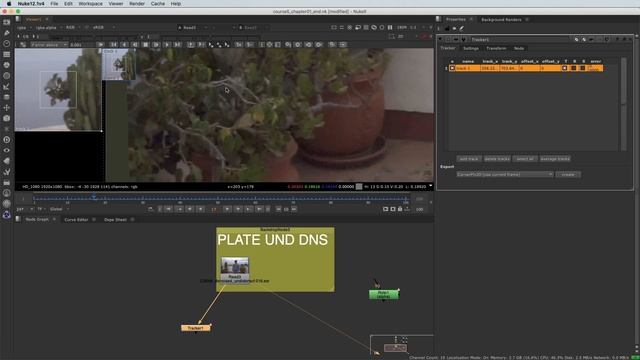Click the pause viewer icon in viewer toolbar
The width and height of the screenshot is (640, 360).
[x=390, y=27]
